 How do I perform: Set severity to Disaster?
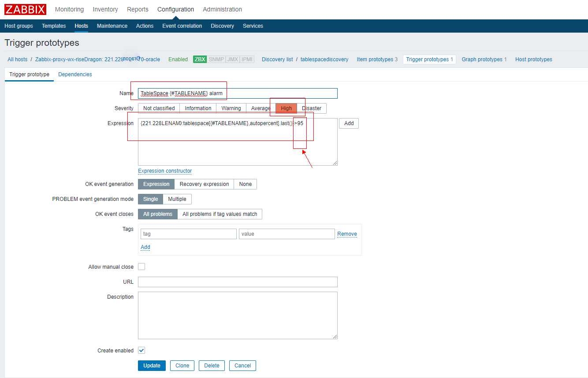(x=312, y=108)
